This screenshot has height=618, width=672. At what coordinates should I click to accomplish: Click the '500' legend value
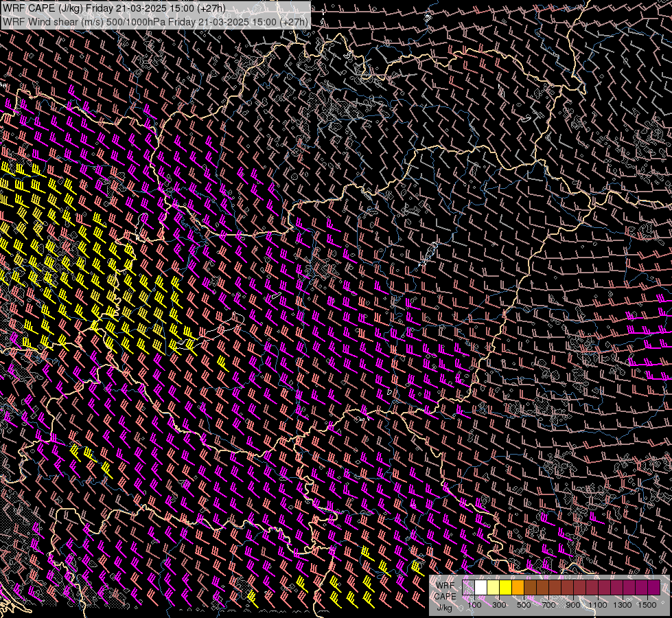524,605
